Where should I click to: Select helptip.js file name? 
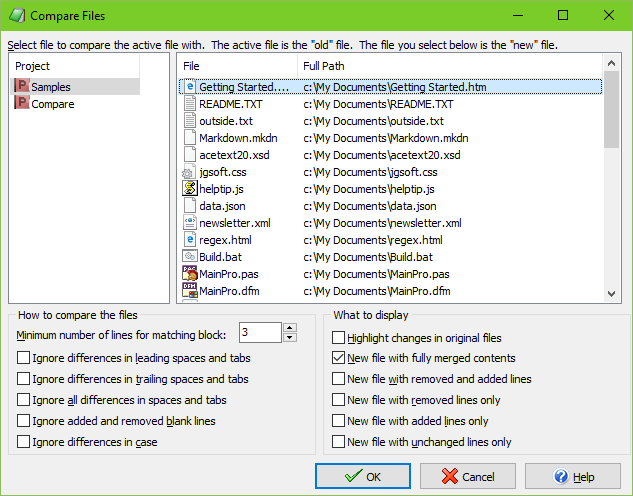(x=221, y=189)
